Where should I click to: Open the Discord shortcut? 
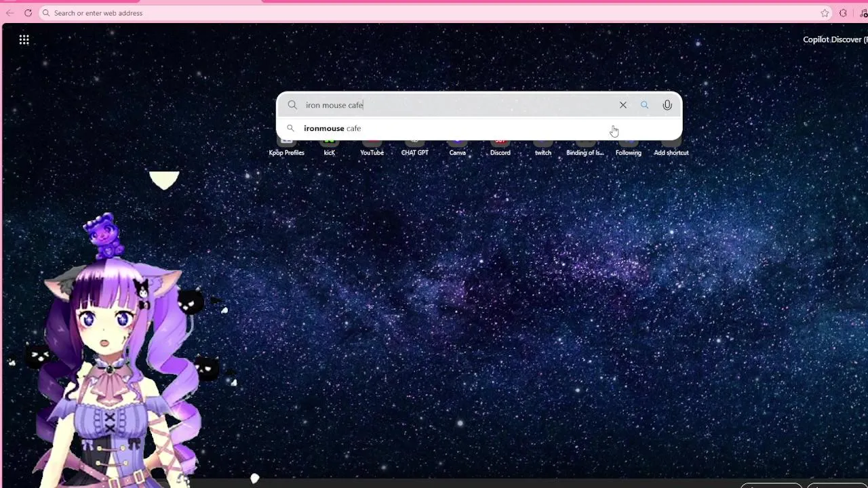pos(500,146)
